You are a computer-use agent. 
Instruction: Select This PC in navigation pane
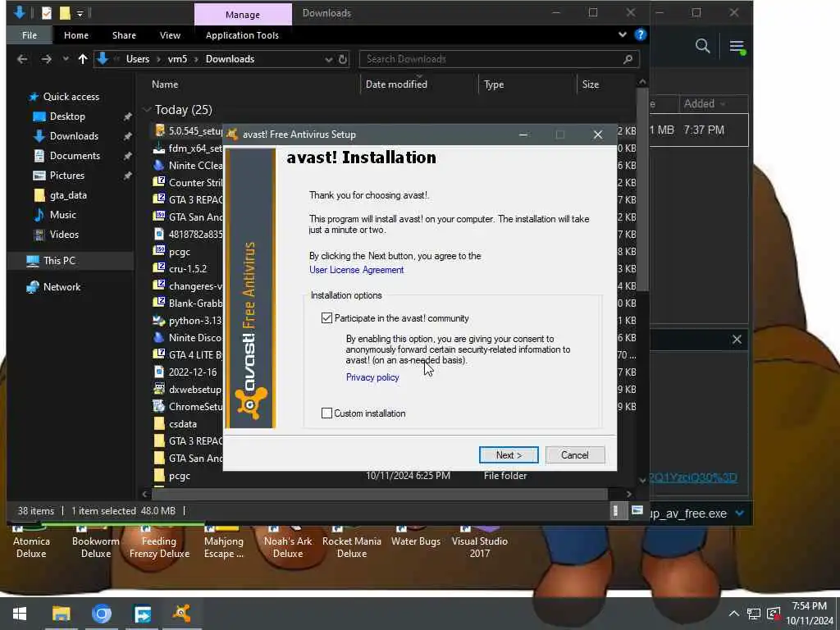(x=59, y=261)
